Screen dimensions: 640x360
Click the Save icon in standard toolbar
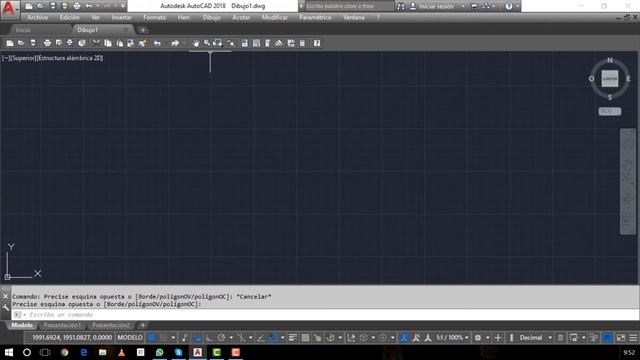point(33,43)
